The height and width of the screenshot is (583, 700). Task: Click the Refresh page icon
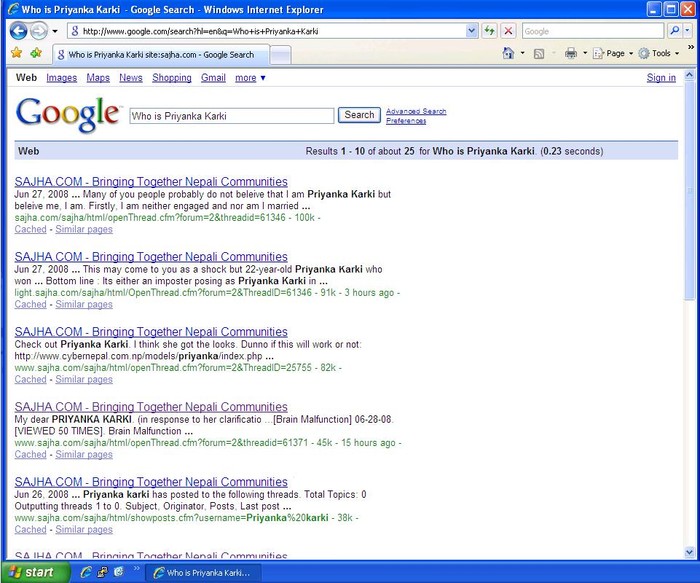coord(489,31)
